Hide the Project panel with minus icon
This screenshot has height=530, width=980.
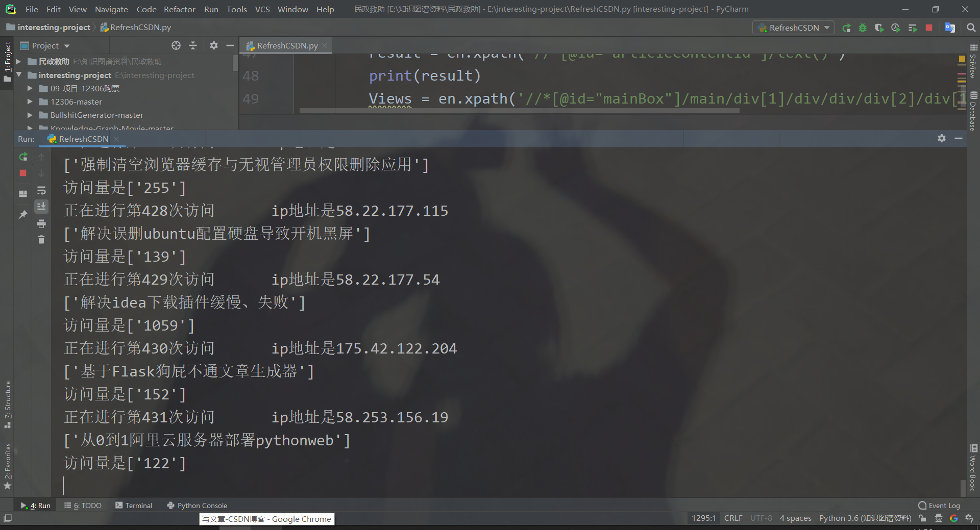230,45
